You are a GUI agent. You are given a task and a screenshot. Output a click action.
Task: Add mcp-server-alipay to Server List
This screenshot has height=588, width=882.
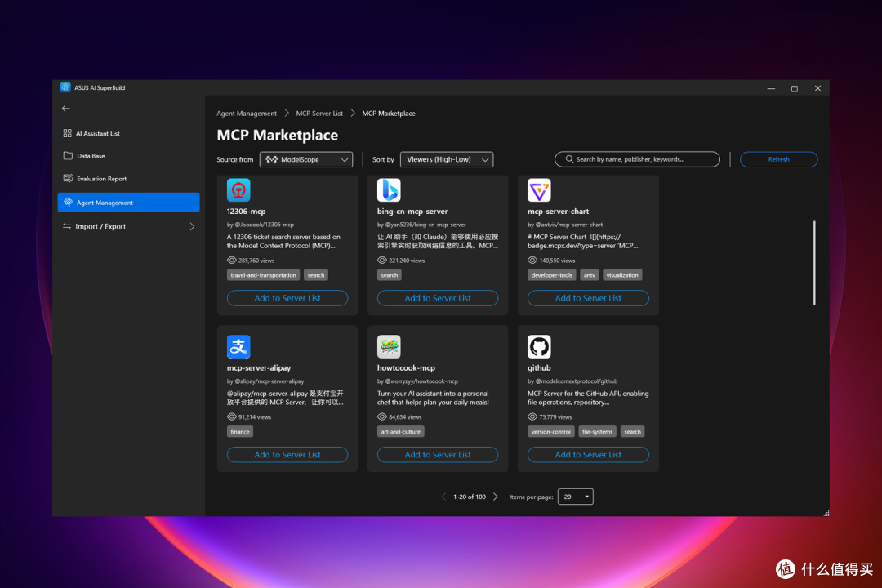[287, 454]
